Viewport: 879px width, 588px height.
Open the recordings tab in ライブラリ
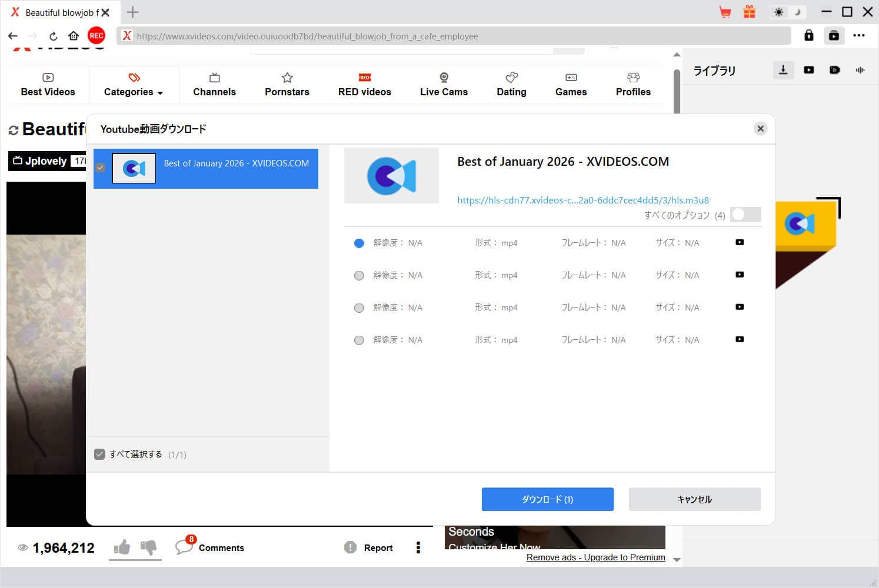tap(834, 70)
